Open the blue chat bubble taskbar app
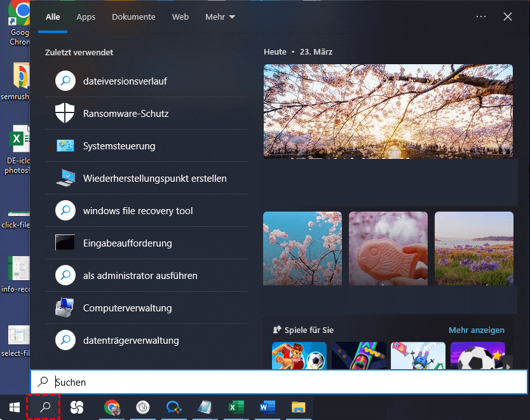This screenshot has height=420, width=530. coord(173,407)
